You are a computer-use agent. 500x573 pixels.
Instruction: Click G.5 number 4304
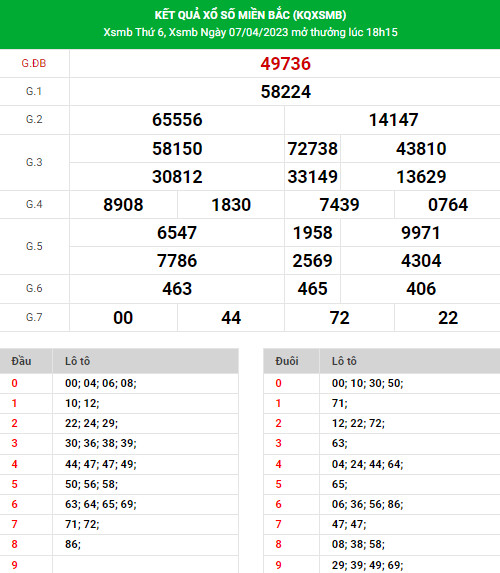[x=421, y=261]
